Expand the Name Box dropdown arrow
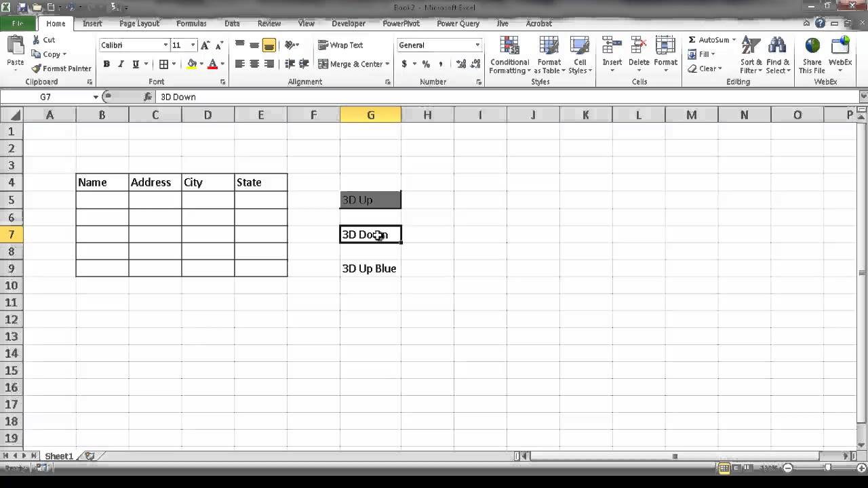The height and width of the screenshot is (488, 868). pos(96,97)
